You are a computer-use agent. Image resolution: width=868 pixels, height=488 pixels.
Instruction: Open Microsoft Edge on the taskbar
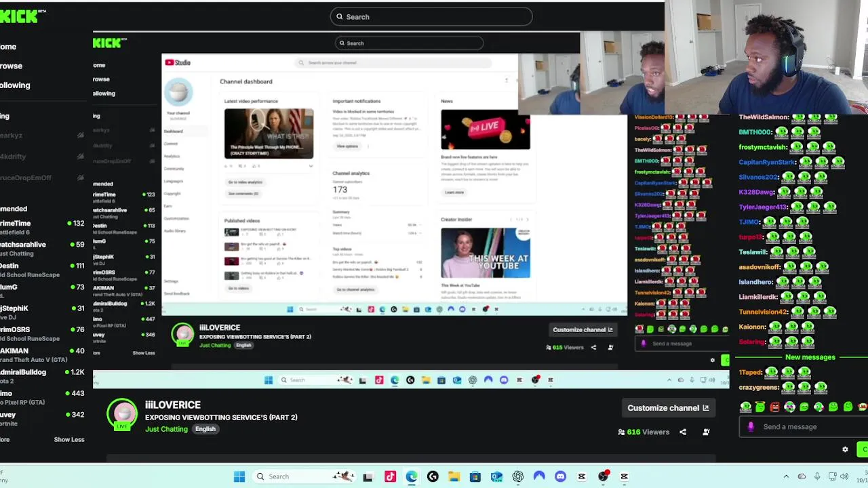[412, 476]
